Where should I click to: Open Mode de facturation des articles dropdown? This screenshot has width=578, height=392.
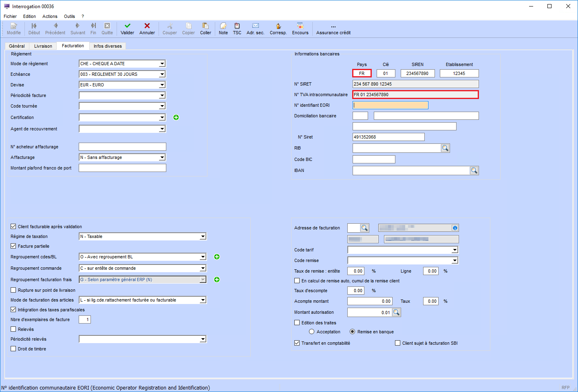(203, 300)
